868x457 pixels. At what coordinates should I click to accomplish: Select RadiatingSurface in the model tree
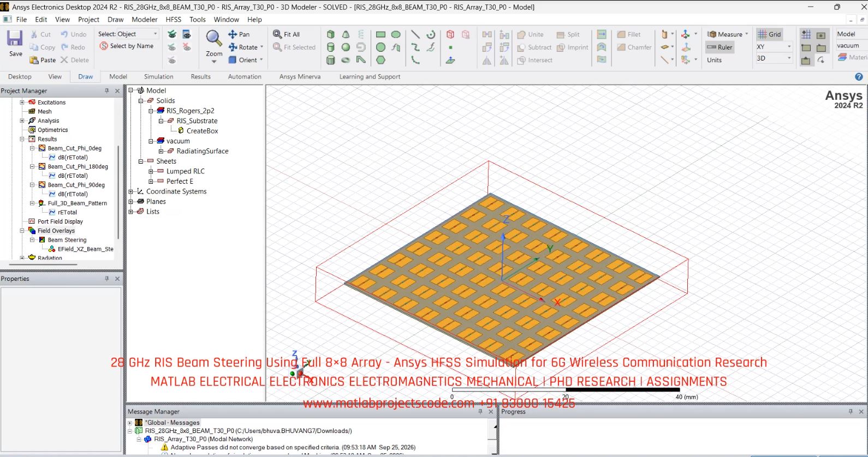(x=203, y=151)
